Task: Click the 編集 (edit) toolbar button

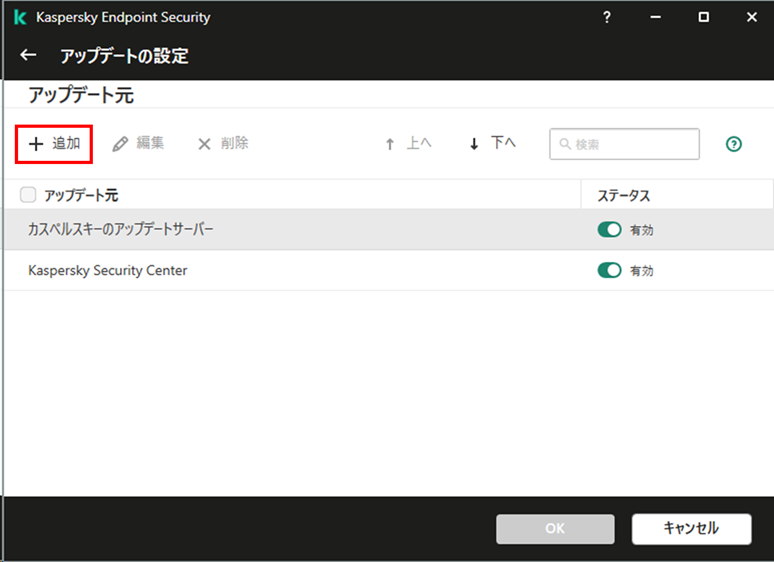Action: (138, 144)
